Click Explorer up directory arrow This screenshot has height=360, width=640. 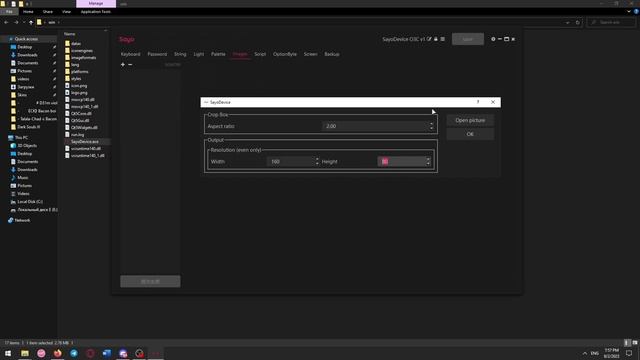coord(31,22)
